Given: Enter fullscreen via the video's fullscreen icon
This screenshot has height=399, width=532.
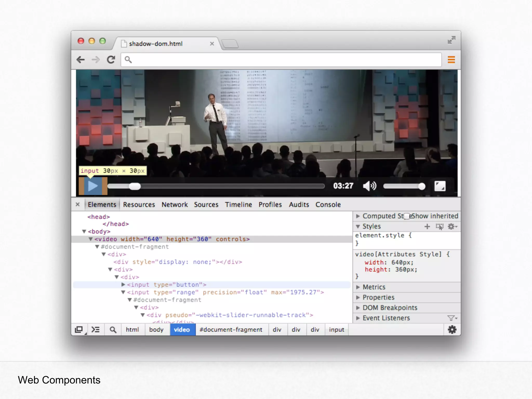Looking at the screenshot, I should tap(440, 186).
